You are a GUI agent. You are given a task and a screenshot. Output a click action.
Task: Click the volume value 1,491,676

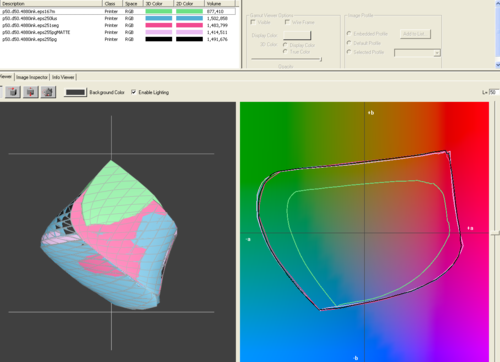pos(217,39)
